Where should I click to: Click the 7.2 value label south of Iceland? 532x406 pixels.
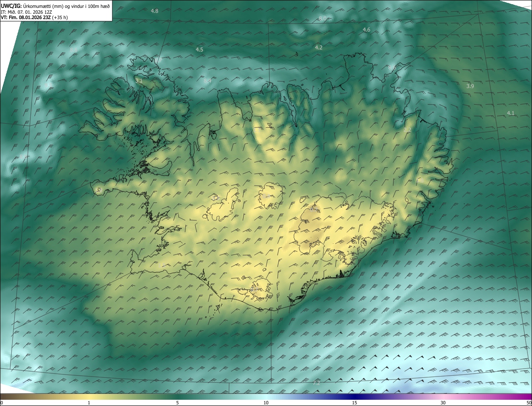click(x=316, y=383)
